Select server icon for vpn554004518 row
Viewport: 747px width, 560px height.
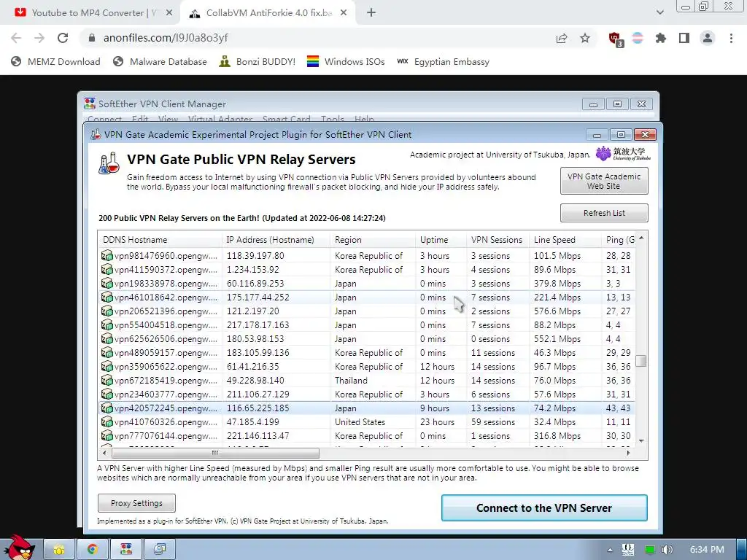click(x=107, y=324)
